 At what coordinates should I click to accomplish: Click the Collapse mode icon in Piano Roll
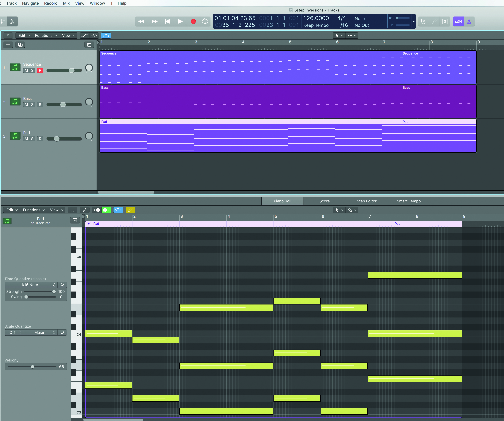[x=72, y=210]
